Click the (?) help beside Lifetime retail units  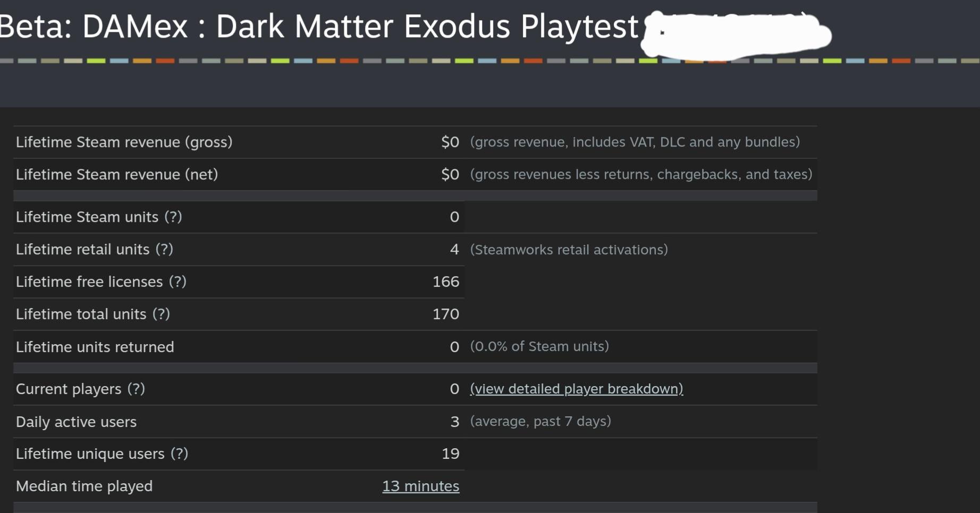pos(164,249)
